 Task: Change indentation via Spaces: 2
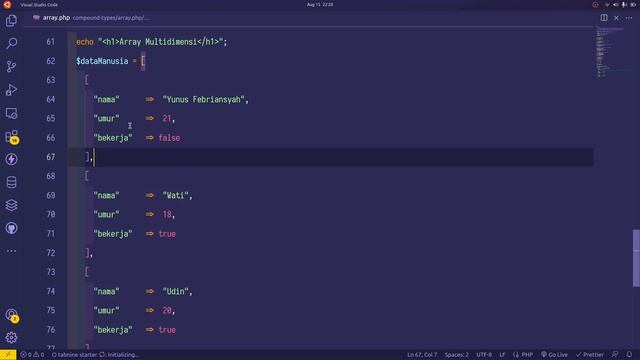point(456,355)
